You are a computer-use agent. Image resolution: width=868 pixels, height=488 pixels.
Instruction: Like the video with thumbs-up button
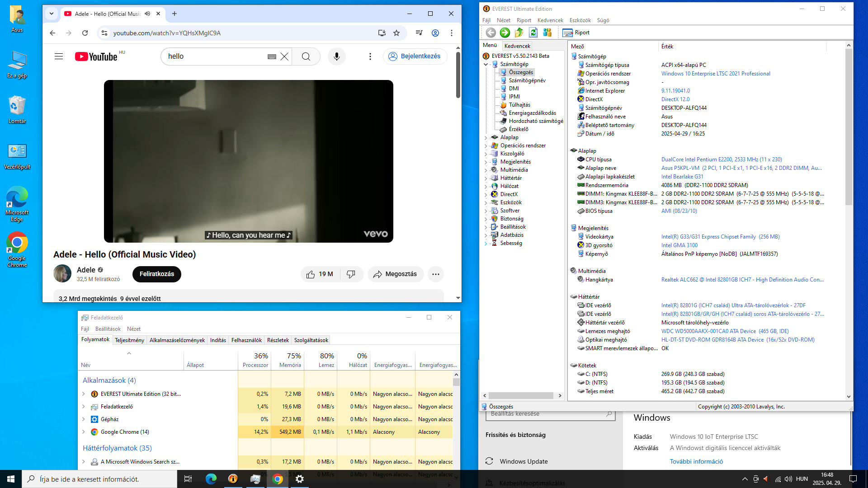click(311, 274)
